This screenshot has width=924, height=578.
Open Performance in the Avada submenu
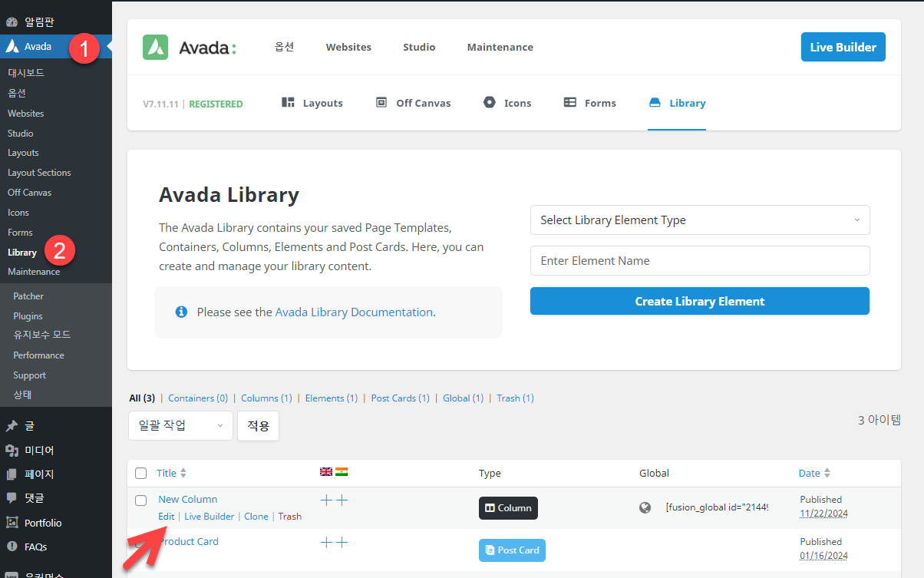tap(38, 355)
